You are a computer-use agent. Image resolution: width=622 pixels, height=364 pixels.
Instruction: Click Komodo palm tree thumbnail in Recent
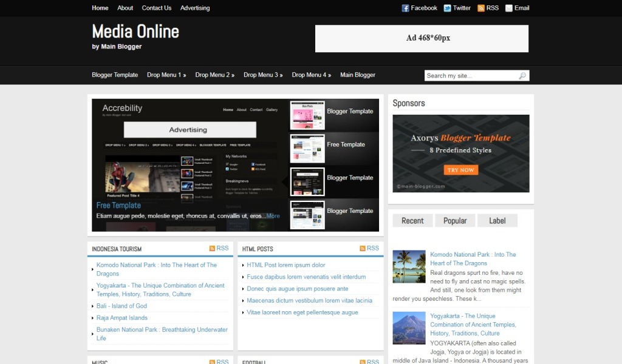coord(409,266)
